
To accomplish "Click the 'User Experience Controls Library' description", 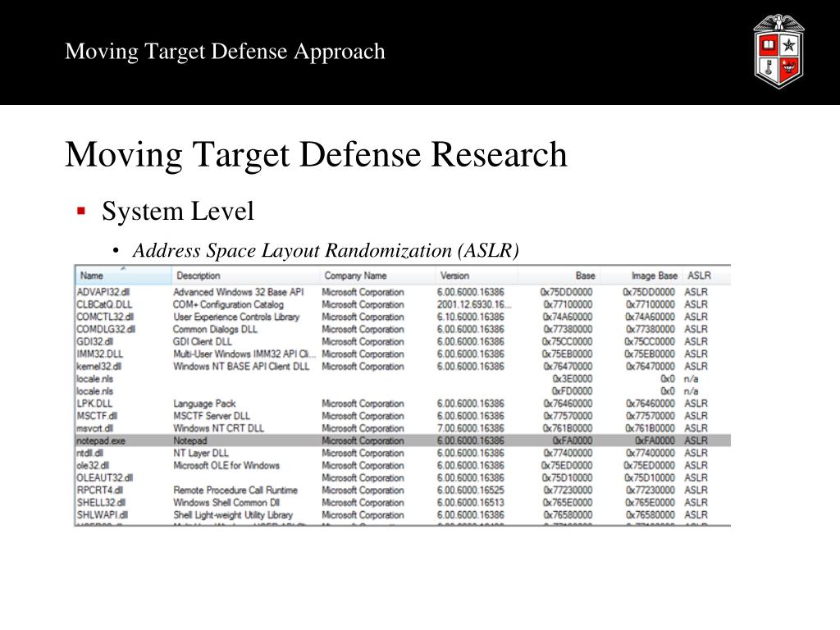I will [x=236, y=317].
